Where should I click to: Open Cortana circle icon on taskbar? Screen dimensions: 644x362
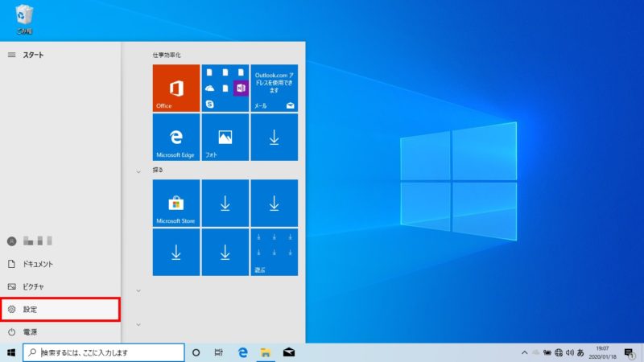(196, 352)
